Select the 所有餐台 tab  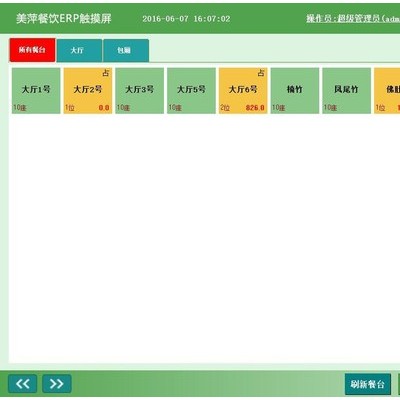pos(32,50)
